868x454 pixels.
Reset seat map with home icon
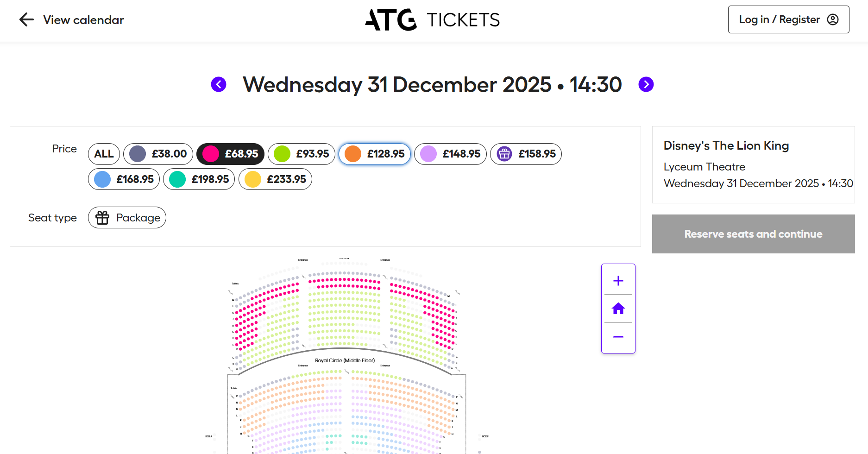point(618,309)
